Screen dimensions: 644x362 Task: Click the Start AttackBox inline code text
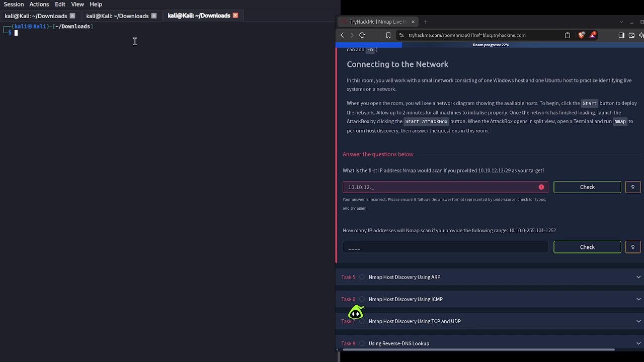click(426, 122)
